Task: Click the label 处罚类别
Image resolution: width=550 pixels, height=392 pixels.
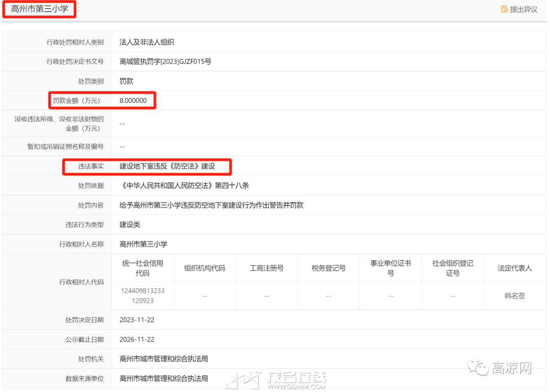Action: pyautogui.click(x=91, y=81)
